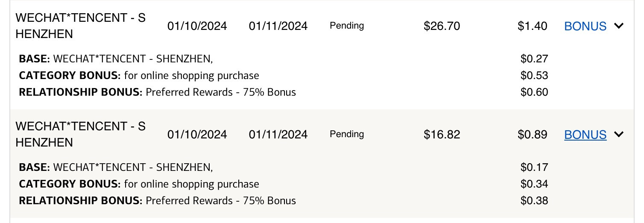Select the second WECHAT*TENCENT merchant name
Viewport: 644px width, 223px height.
[x=80, y=134]
